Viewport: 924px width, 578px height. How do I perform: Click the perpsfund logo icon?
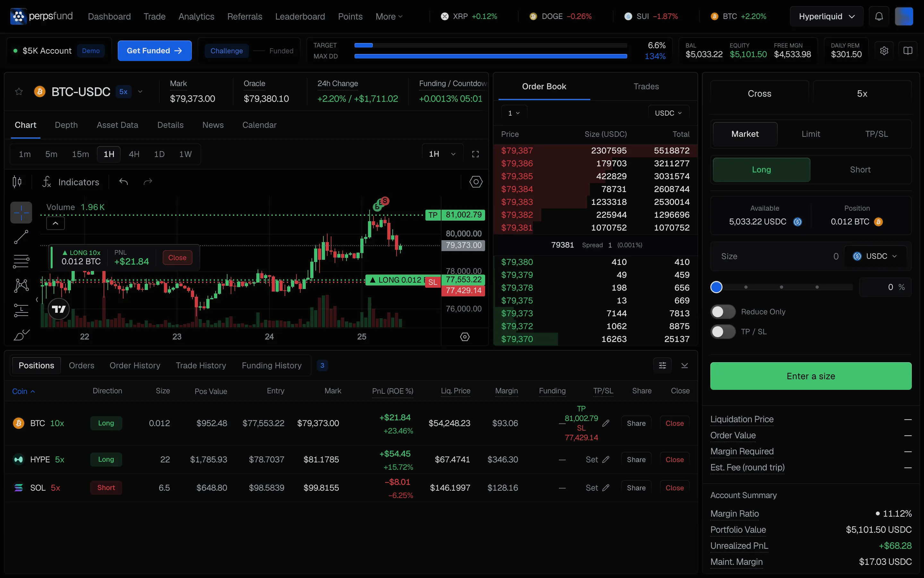coord(18,16)
